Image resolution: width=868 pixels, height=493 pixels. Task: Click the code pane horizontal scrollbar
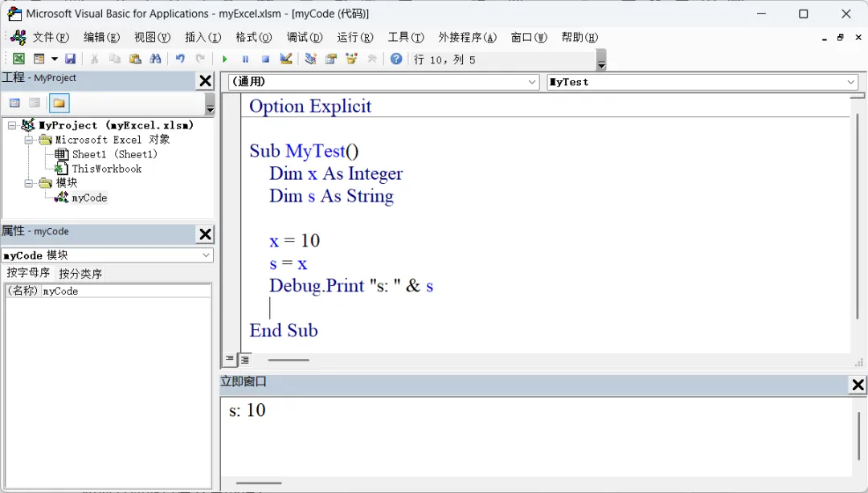pos(289,360)
